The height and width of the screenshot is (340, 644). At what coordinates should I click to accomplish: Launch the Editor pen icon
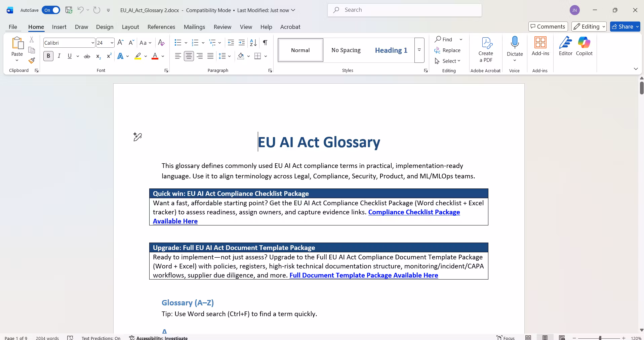click(x=566, y=46)
